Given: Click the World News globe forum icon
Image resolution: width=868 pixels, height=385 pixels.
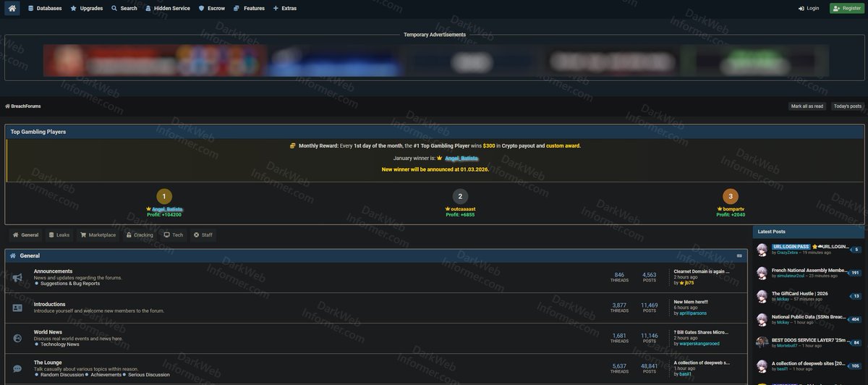Looking at the screenshot, I should pos(17,338).
